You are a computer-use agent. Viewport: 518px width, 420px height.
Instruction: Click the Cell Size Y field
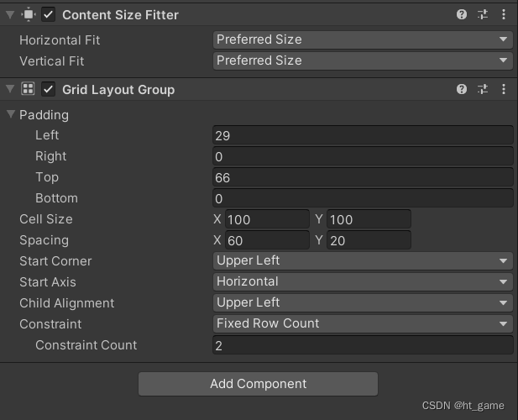[369, 219]
